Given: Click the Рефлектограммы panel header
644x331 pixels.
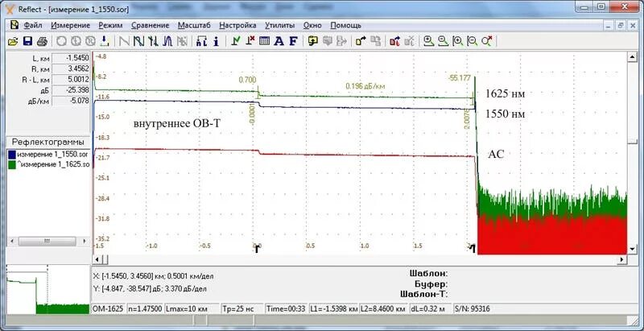Looking at the screenshot, I should (48, 142).
